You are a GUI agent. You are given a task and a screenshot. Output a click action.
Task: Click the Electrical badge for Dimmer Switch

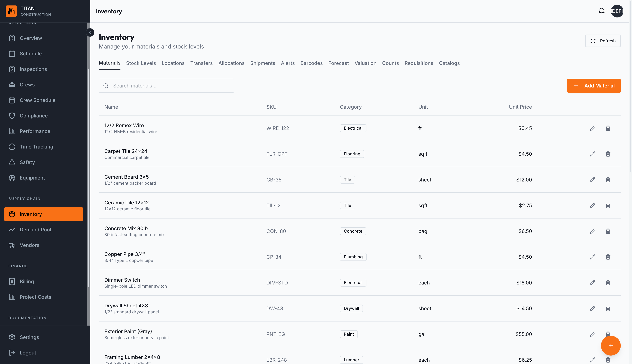click(353, 283)
